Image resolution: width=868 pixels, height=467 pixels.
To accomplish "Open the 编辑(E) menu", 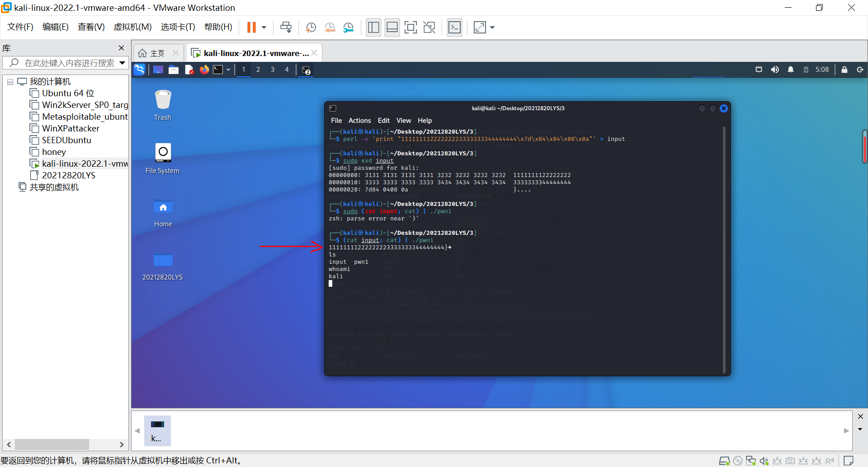I will pos(56,27).
